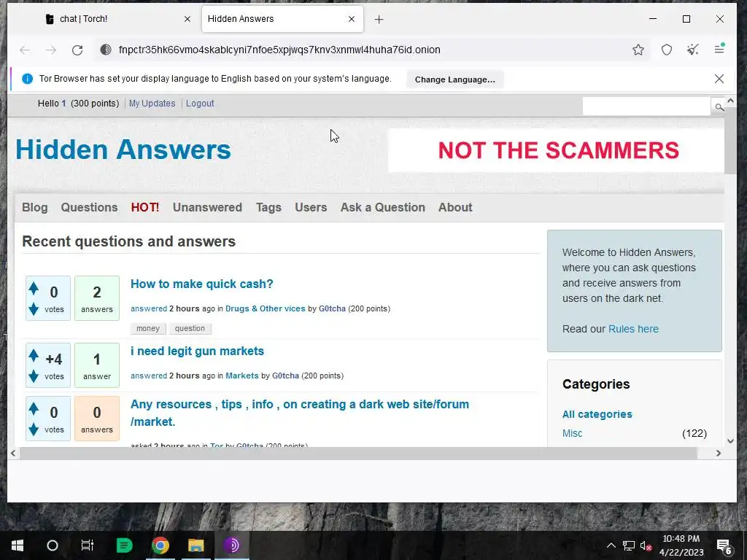Open the About menu item
Screen dimensions: 747x560
455,207
